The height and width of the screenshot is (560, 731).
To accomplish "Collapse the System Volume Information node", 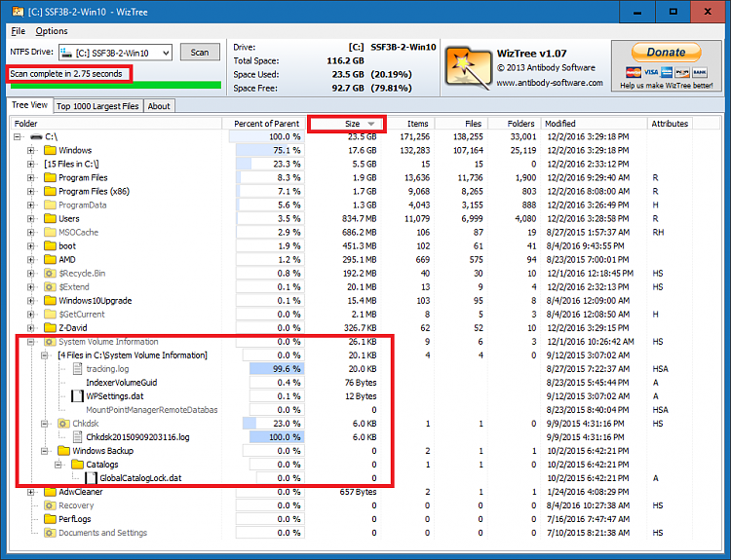I will click(x=31, y=342).
